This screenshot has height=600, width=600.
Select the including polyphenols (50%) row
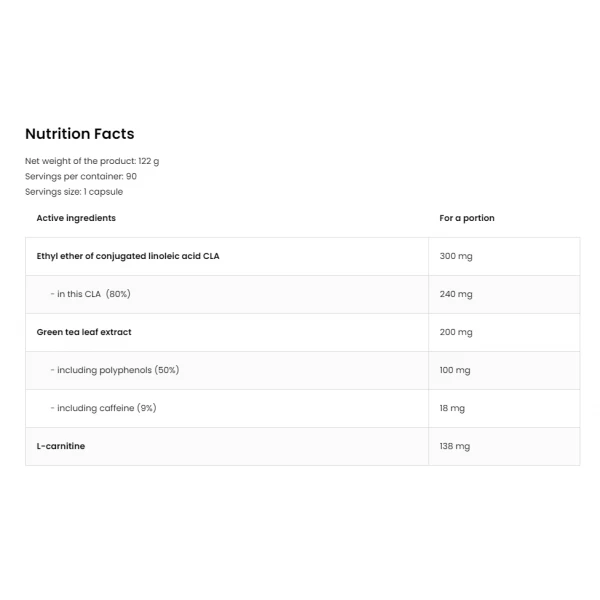[x=303, y=370]
